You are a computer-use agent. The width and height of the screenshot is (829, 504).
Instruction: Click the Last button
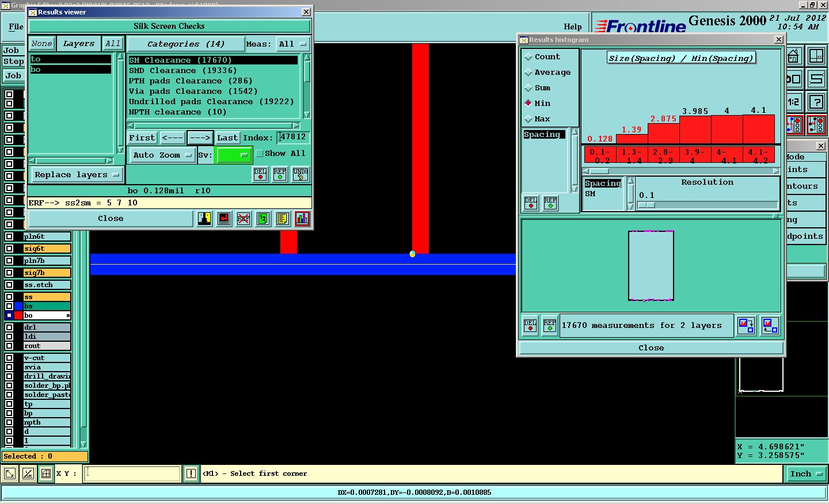click(227, 138)
